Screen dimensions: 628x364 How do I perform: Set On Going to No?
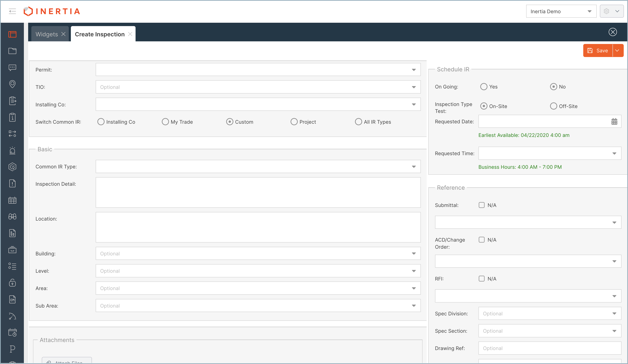[553, 87]
